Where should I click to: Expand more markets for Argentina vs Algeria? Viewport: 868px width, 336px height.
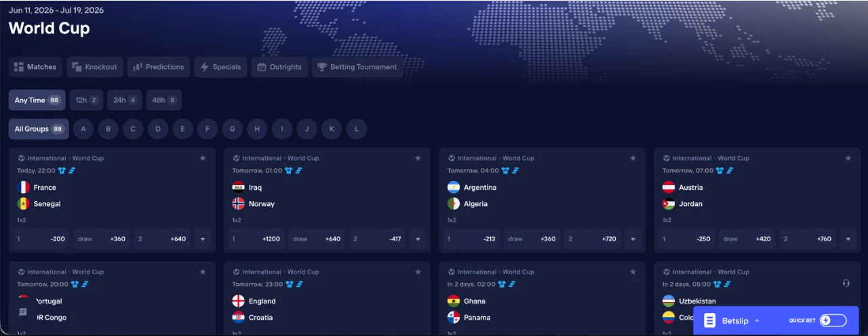tap(633, 239)
